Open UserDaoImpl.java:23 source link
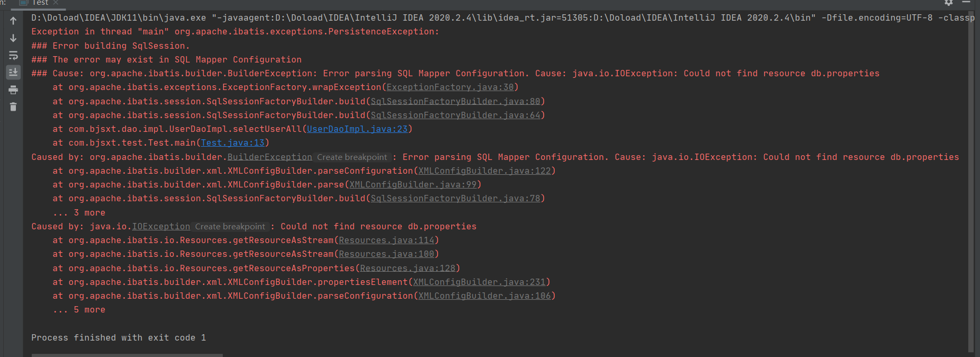The height and width of the screenshot is (357, 980). tap(357, 129)
